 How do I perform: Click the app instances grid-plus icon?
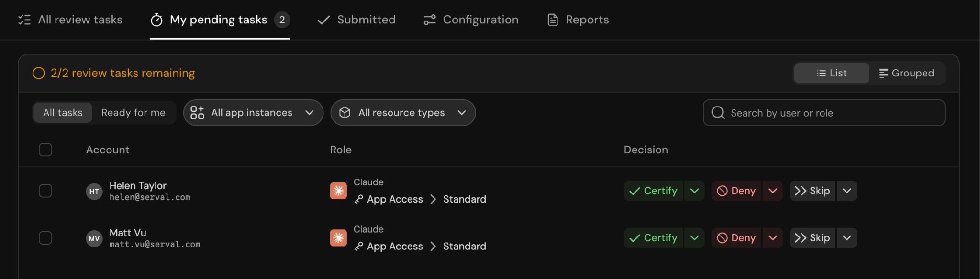coord(197,113)
